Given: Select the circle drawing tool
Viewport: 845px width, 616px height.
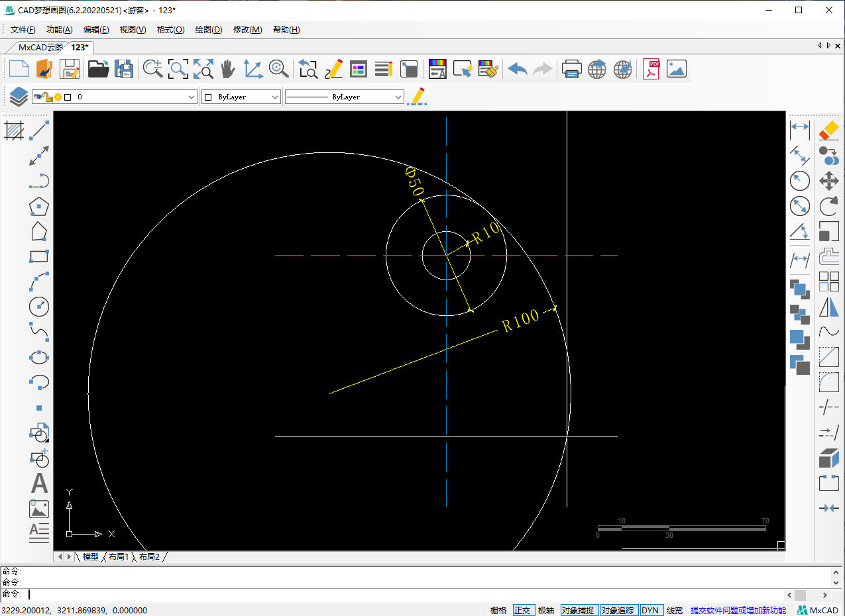Looking at the screenshot, I should pyautogui.click(x=40, y=307).
